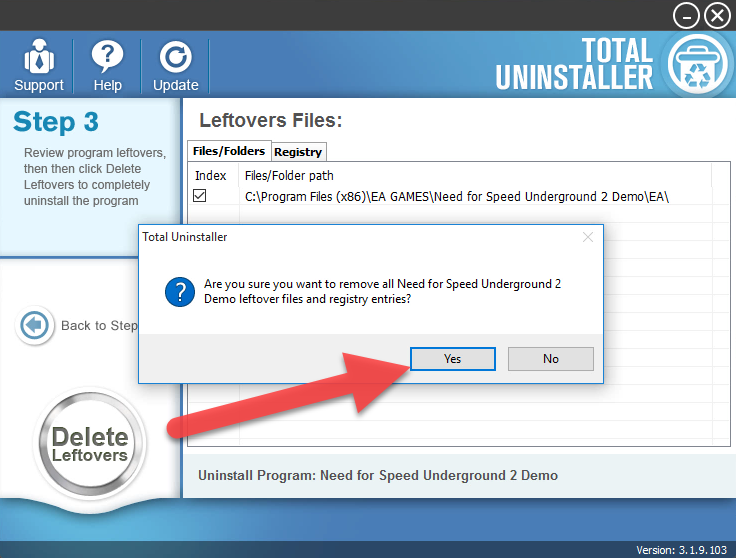Click the dialog's confirmation question text

[x=382, y=291]
